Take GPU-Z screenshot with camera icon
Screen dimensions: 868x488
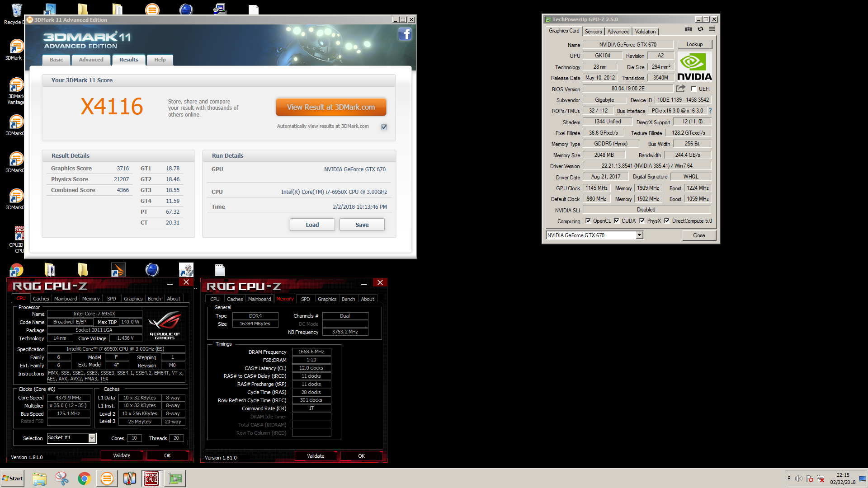pyautogui.click(x=688, y=29)
